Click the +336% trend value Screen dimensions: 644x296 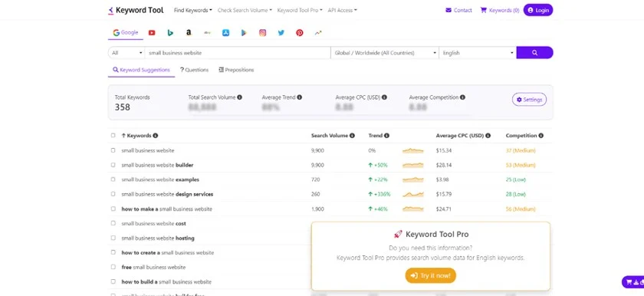tap(379, 194)
